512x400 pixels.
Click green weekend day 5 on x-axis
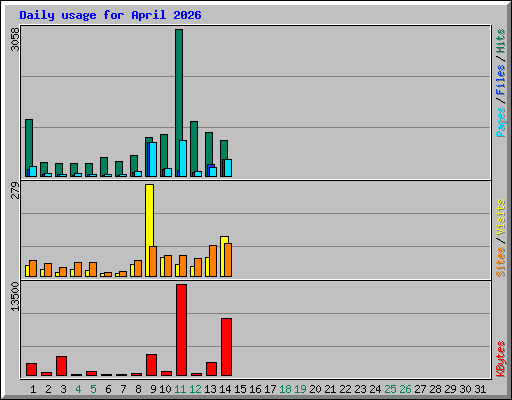93,389
